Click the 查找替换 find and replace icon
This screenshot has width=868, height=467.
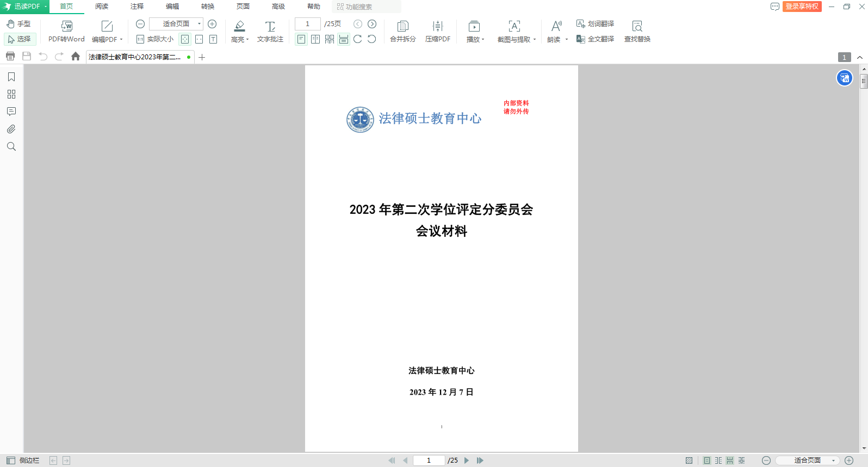coord(637,31)
